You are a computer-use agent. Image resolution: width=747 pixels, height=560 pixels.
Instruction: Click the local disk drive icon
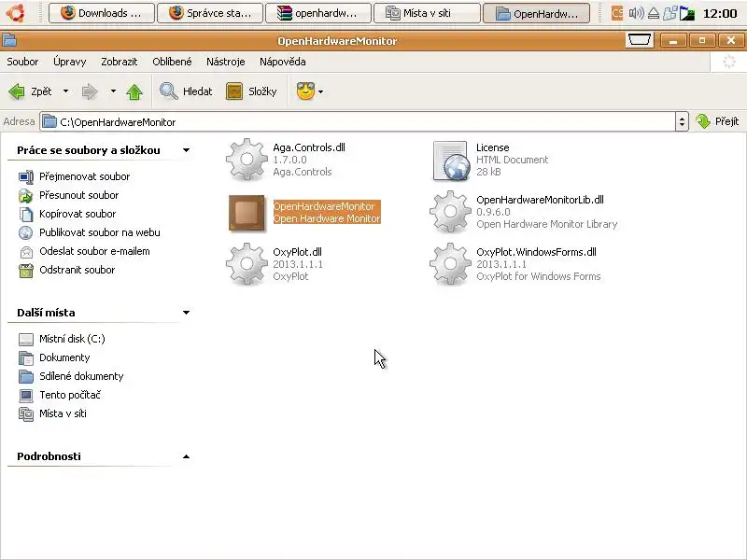tap(26, 340)
